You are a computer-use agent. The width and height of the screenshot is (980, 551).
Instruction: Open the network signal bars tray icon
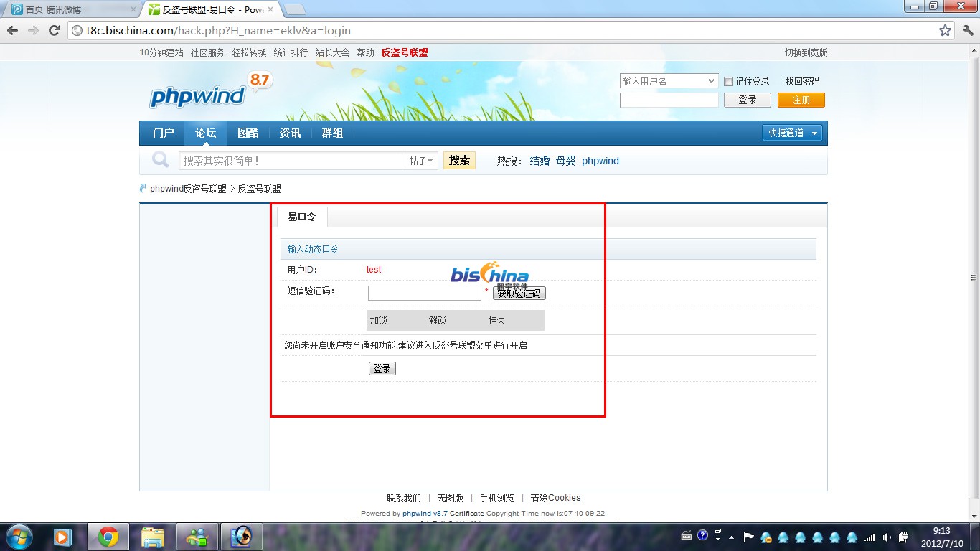pyautogui.click(x=870, y=537)
